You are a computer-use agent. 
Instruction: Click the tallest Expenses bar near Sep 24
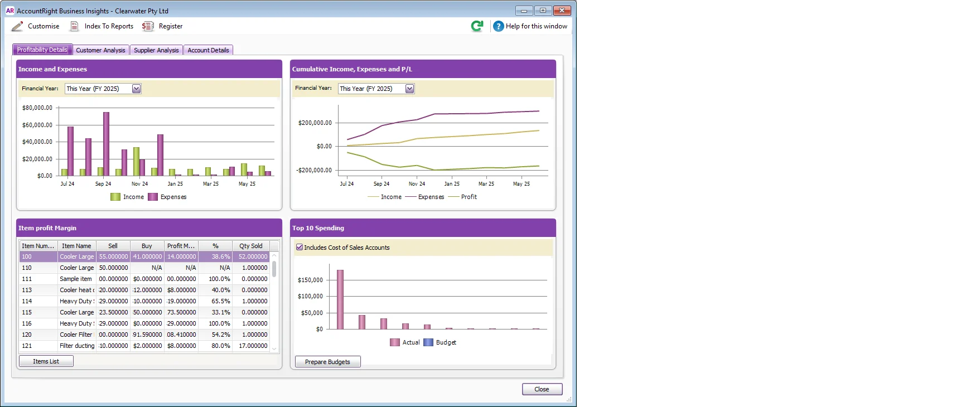pyautogui.click(x=106, y=144)
